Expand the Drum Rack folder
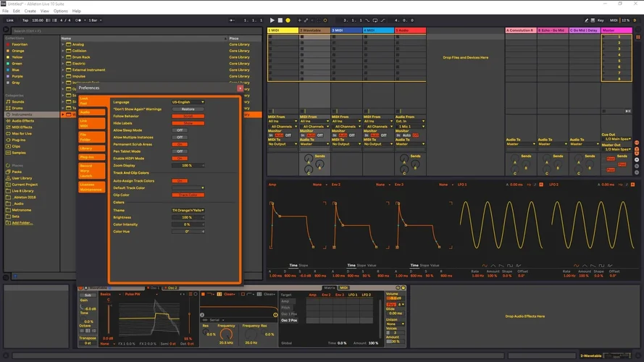The image size is (644, 362). click(63, 57)
